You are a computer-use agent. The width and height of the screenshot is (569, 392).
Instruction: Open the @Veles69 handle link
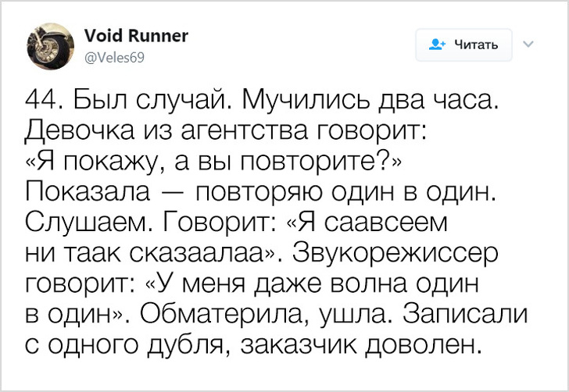(113, 56)
